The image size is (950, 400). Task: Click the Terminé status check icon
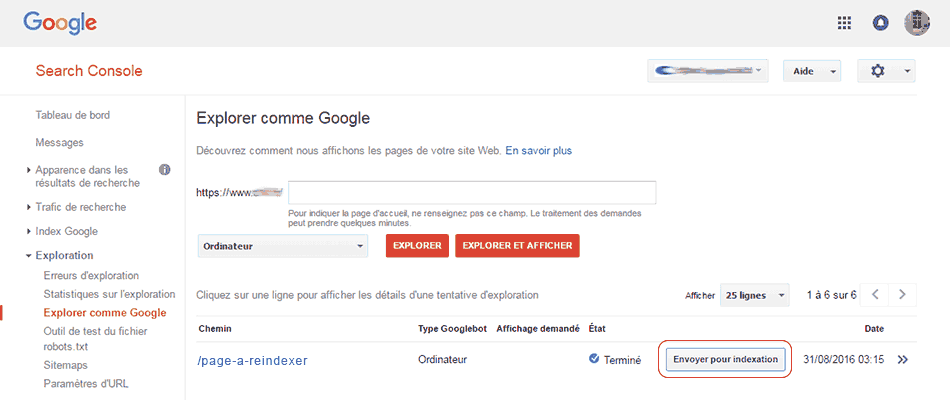(x=594, y=359)
